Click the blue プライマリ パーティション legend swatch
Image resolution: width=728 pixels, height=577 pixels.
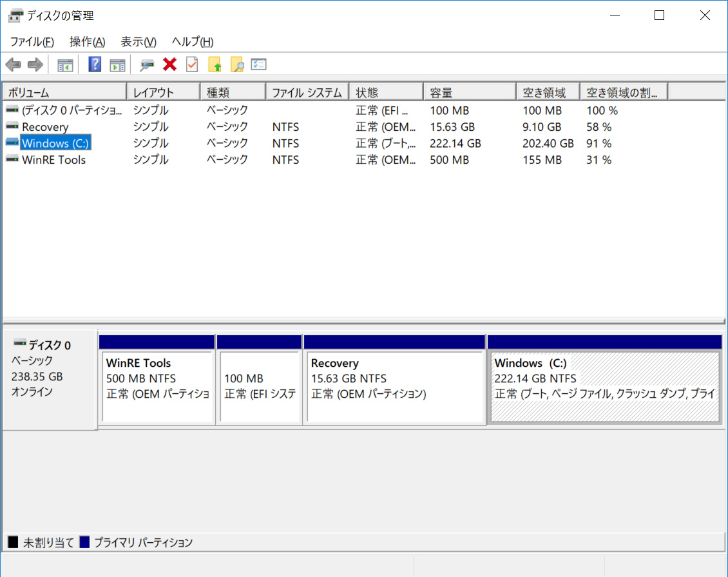(84, 542)
